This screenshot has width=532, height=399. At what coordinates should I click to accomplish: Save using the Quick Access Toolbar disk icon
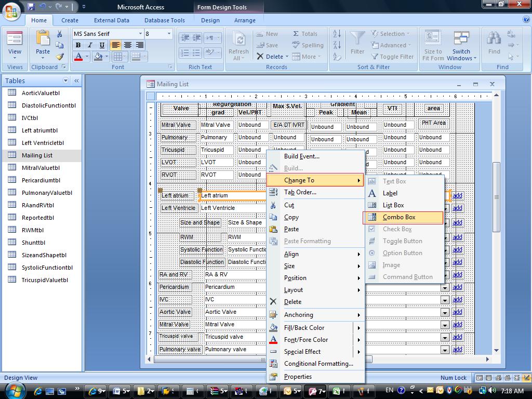[31, 7]
